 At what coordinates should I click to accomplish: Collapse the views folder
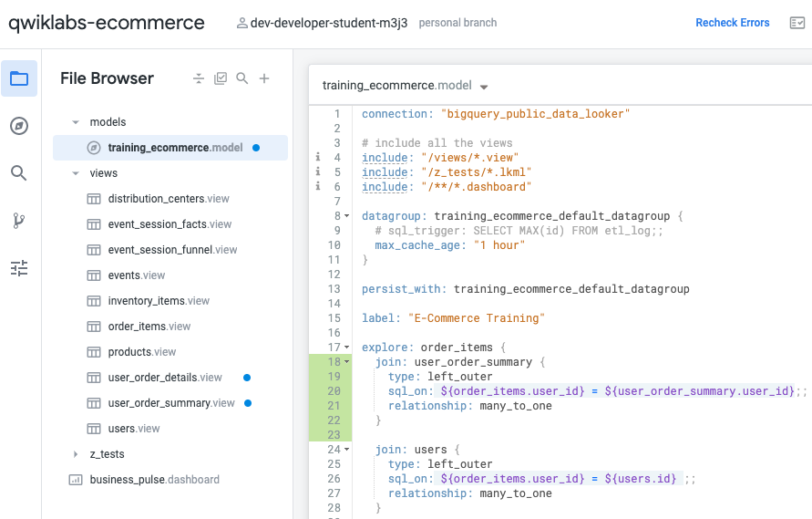pyautogui.click(x=76, y=173)
